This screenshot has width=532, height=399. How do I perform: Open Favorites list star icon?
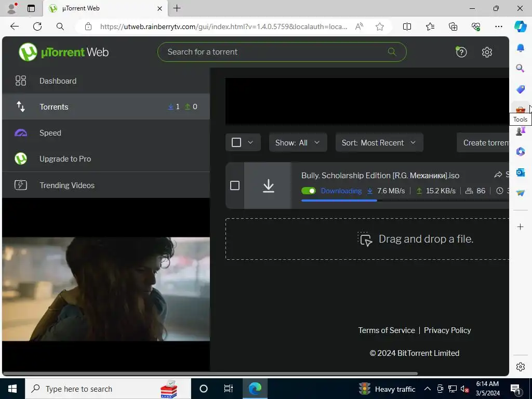pyautogui.click(x=430, y=26)
